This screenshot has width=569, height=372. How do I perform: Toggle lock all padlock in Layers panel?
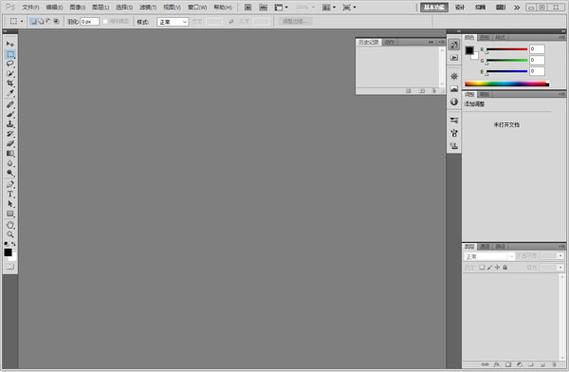click(x=505, y=267)
